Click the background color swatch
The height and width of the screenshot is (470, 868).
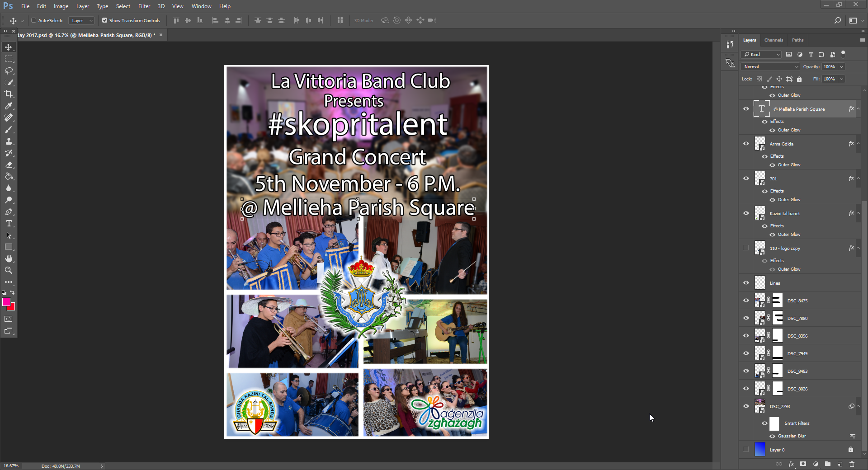pyautogui.click(x=12, y=308)
